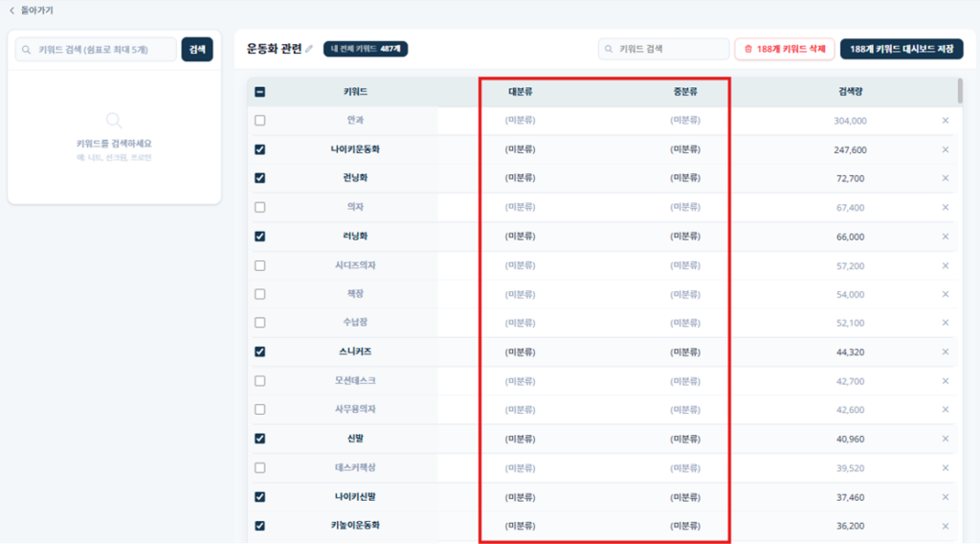
Task: Click X icon on the 책장 row
Action: point(945,294)
